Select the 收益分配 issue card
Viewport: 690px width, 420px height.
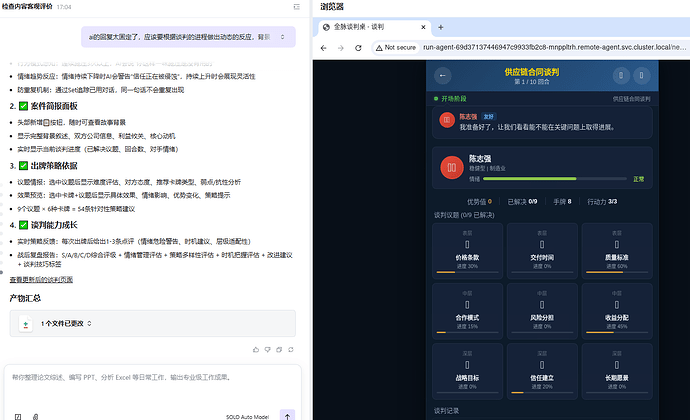click(617, 311)
